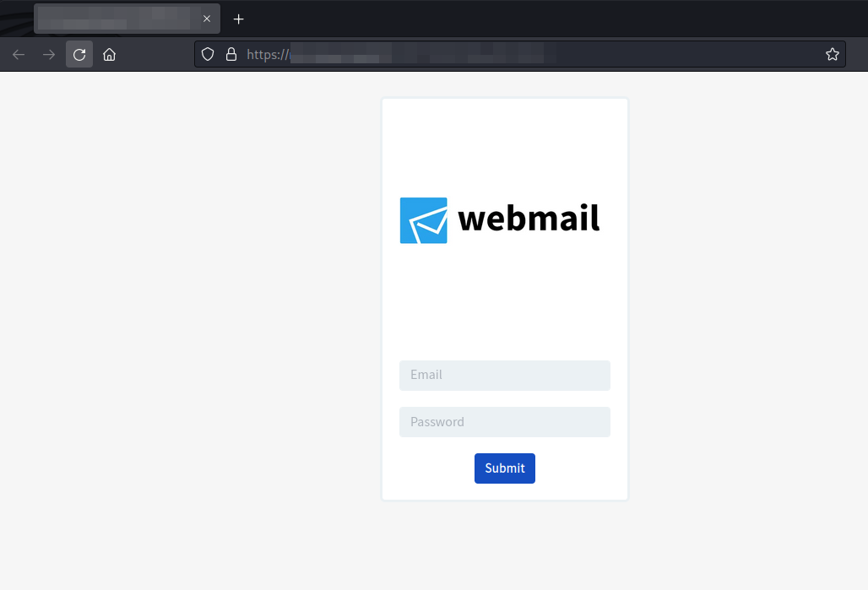
Task: Close the current browser tab
Action: tap(207, 19)
